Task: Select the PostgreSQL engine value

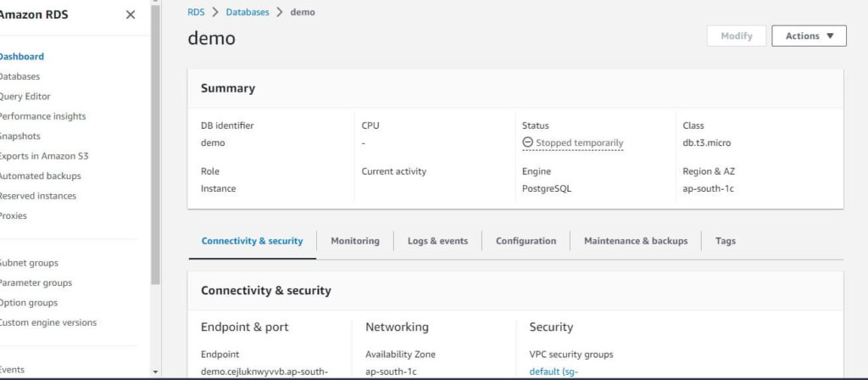Action: coord(547,188)
